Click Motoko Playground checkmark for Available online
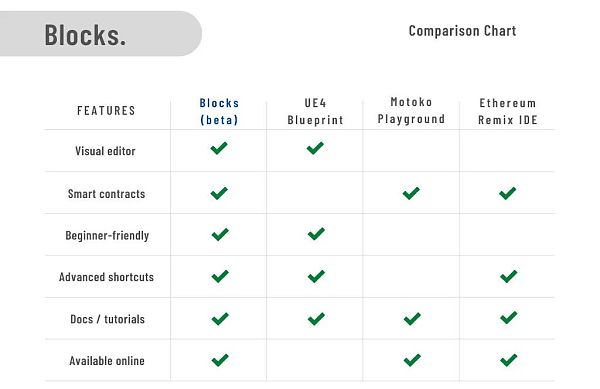 [x=412, y=360]
